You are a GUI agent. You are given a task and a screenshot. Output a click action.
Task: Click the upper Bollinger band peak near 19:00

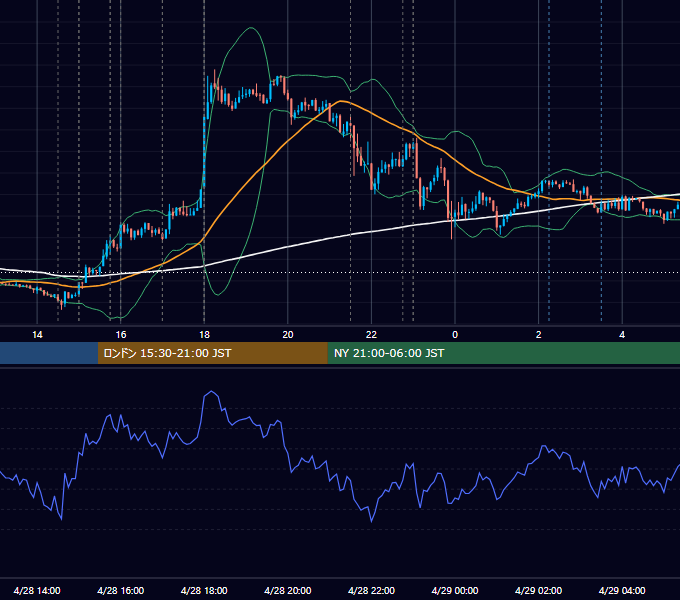click(251, 28)
